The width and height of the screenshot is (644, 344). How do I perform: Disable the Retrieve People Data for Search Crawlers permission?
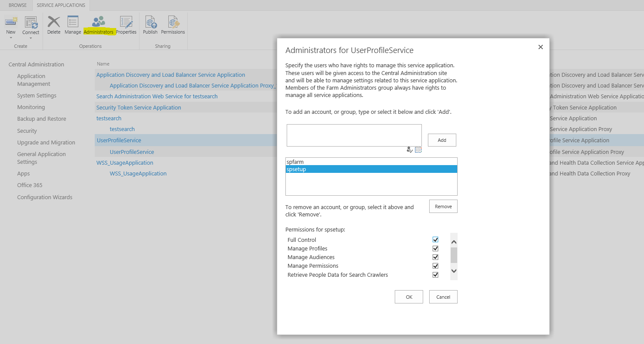(x=435, y=275)
